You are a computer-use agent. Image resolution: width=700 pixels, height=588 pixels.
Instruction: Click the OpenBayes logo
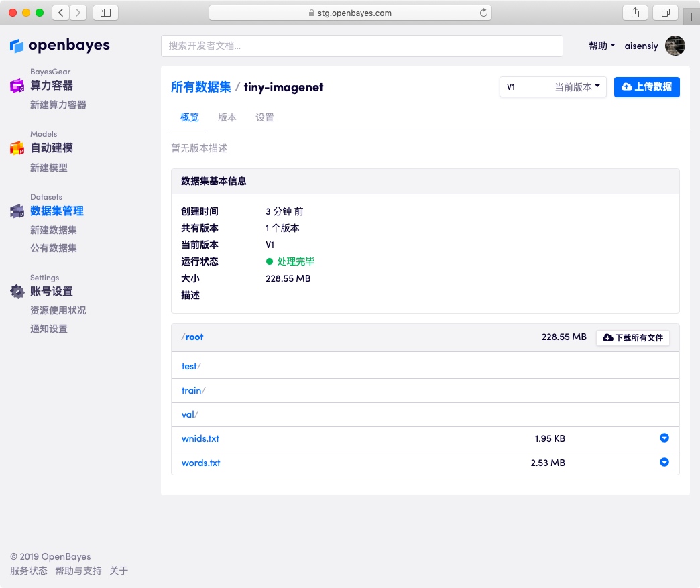coord(60,45)
